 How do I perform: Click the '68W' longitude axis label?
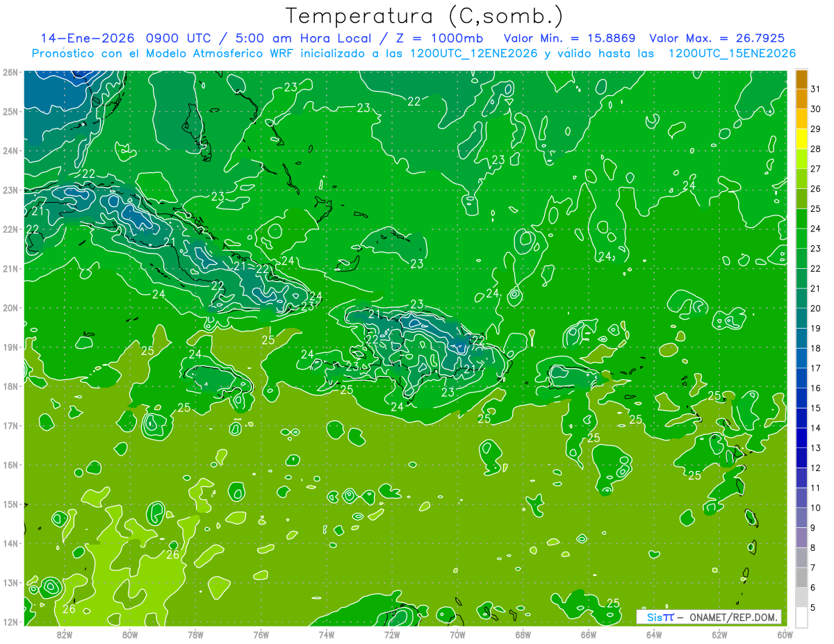pos(523,634)
